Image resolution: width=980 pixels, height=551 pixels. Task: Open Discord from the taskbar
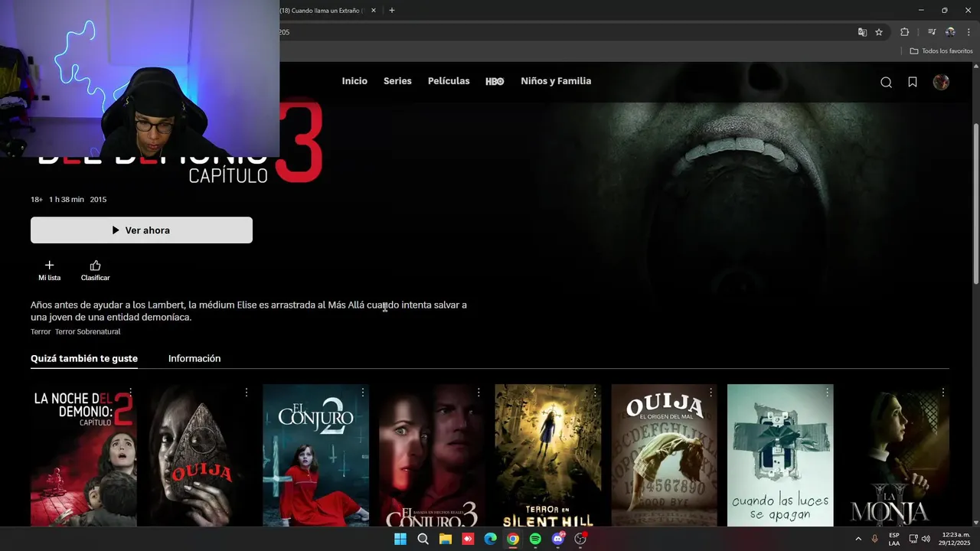[558, 539]
